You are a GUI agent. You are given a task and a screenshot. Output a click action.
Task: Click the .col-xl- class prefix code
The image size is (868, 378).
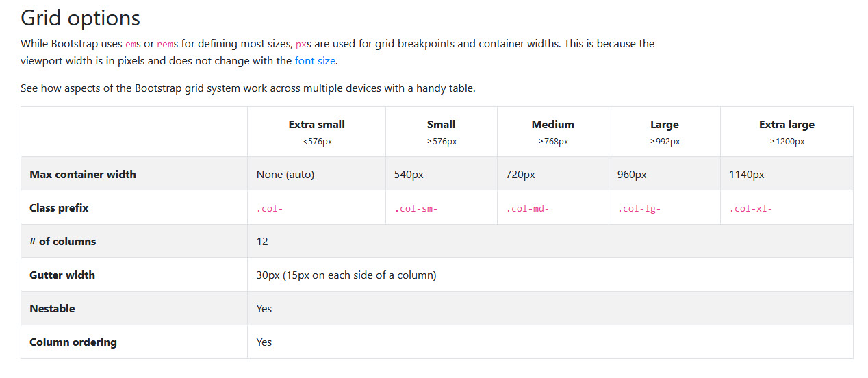point(750,209)
